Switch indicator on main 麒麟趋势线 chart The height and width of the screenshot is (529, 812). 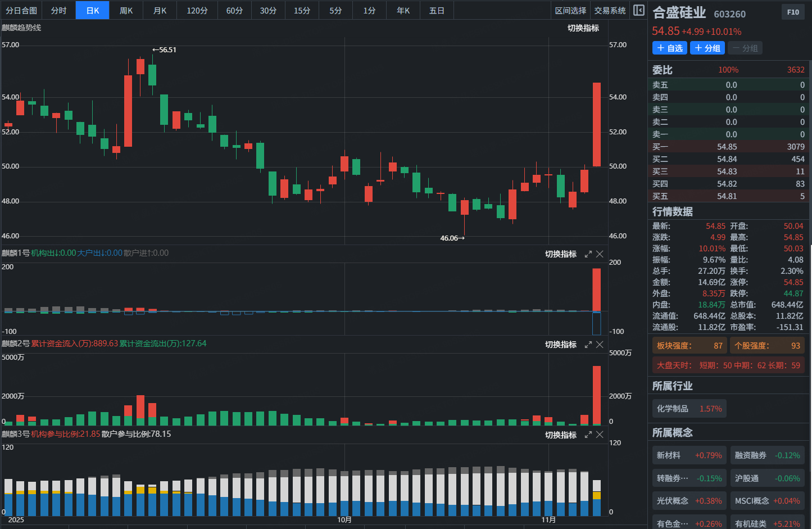click(583, 28)
